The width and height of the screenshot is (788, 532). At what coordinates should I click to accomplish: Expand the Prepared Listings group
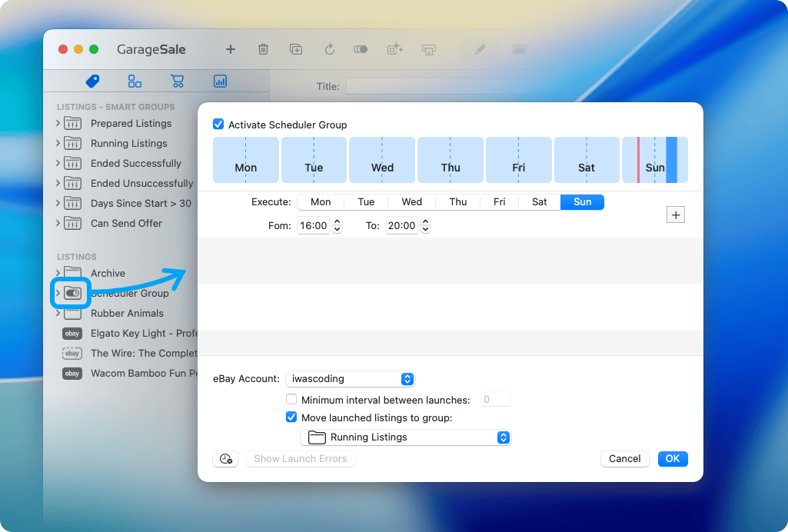coord(58,123)
